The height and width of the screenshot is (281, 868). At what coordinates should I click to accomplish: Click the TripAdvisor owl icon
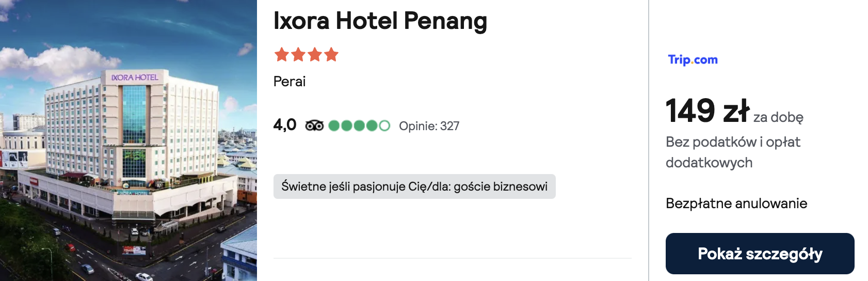[x=314, y=126]
